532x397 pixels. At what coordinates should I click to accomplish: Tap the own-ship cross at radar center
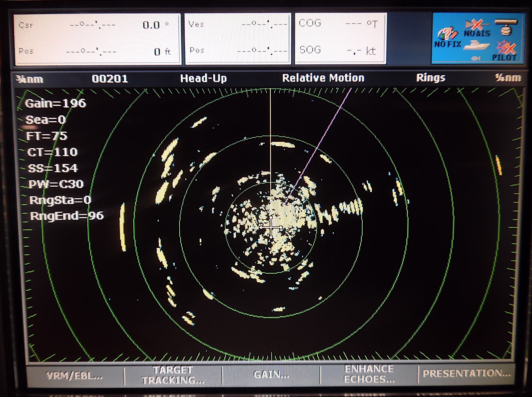point(271,227)
